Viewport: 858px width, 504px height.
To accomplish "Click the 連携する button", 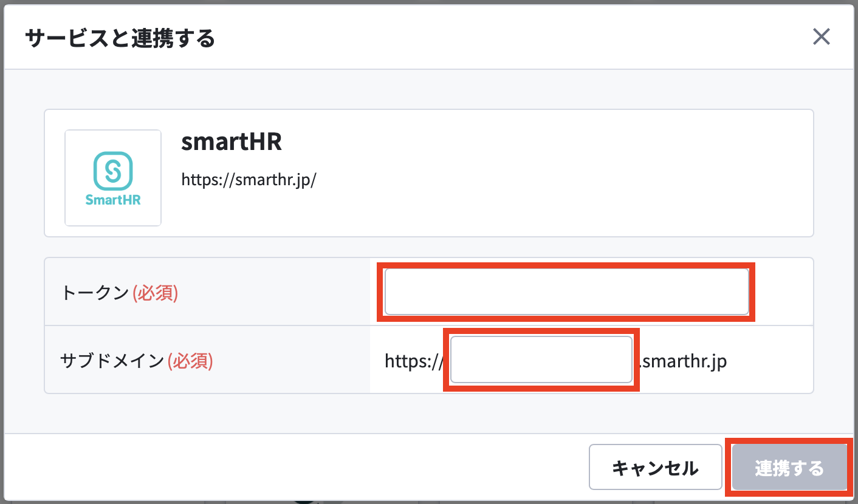I will point(789,468).
